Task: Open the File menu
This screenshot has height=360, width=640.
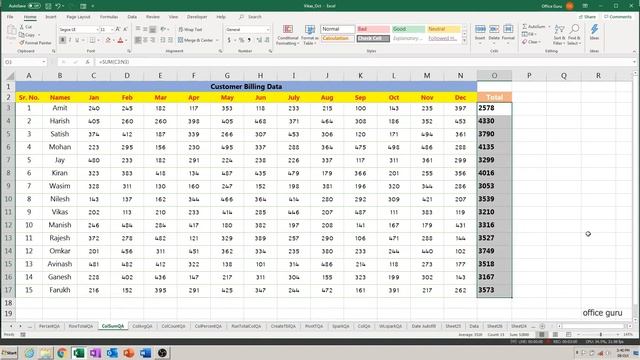Action: [10, 17]
